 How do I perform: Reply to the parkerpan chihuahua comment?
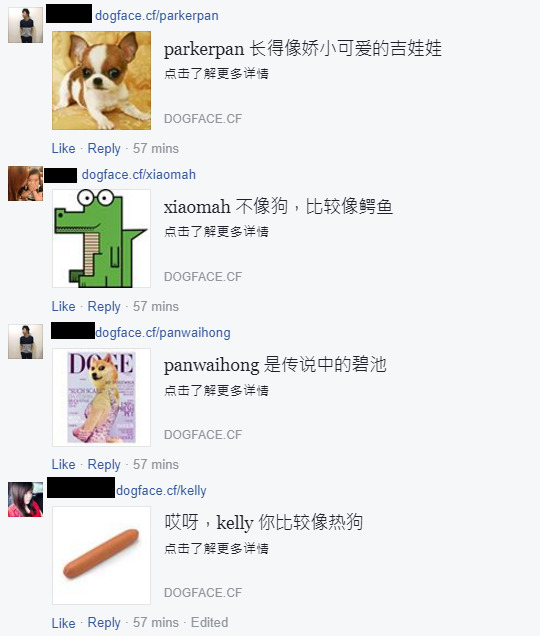(x=104, y=148)
